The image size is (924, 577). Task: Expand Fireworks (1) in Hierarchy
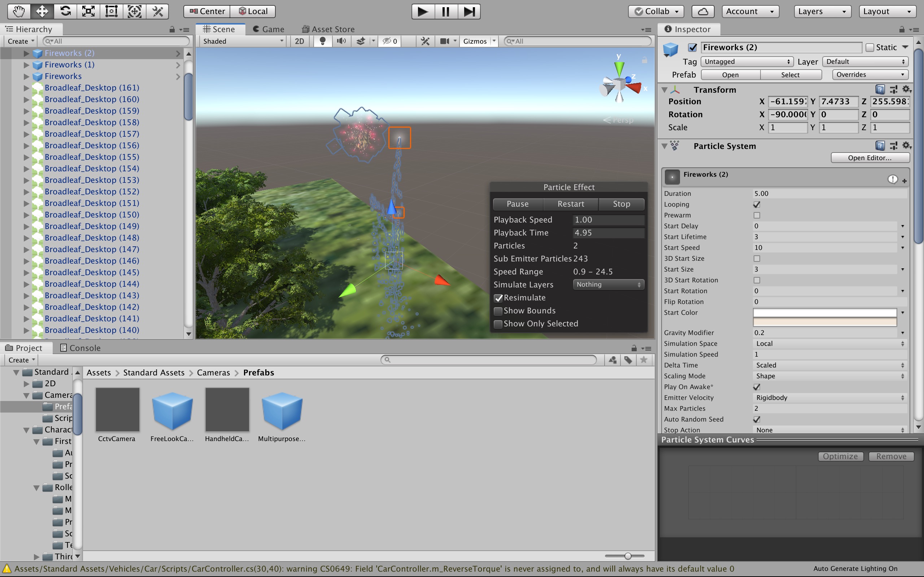[x=26, y=65]
